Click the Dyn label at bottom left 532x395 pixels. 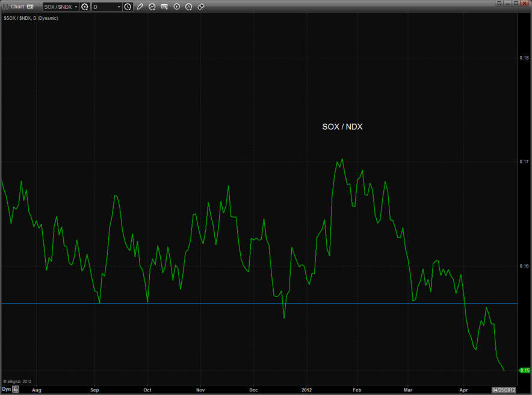coord(6,390)
